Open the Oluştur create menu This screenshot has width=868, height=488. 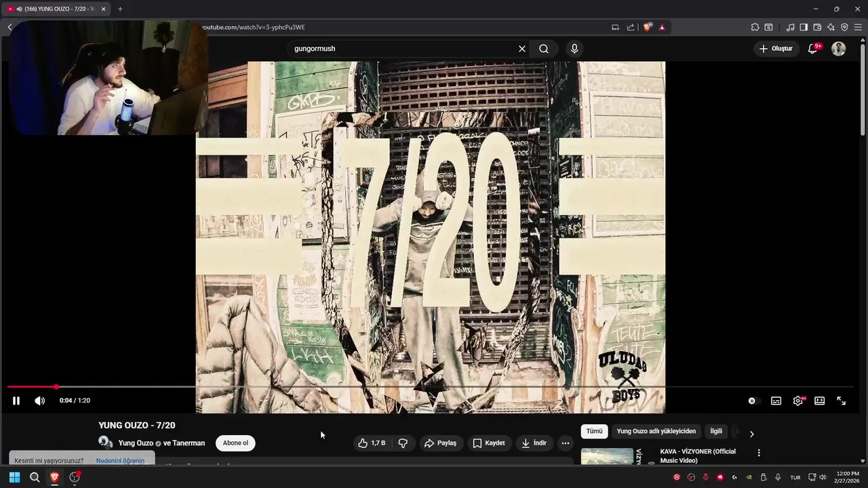776,49
